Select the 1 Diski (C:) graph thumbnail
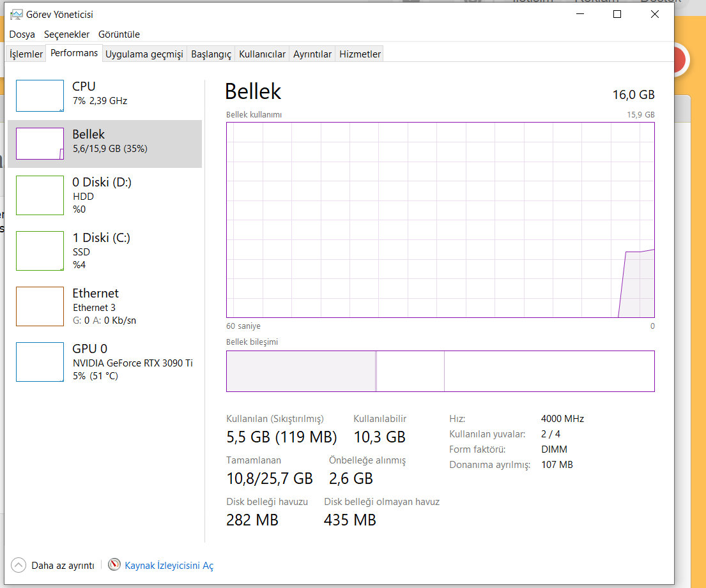Viewport: 706px width, 588px height. pyautogui.click(x=40, y=251)
